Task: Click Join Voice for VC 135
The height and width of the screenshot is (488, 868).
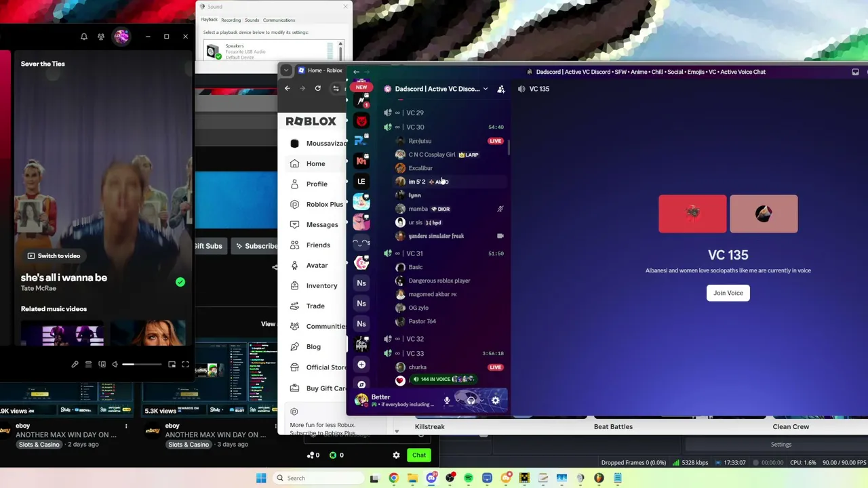Action: coord(728,293)
